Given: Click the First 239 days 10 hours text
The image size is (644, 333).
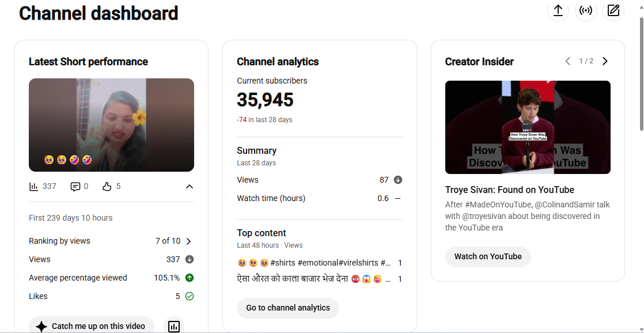Looking at the screenshot, I should coord(71,218).
